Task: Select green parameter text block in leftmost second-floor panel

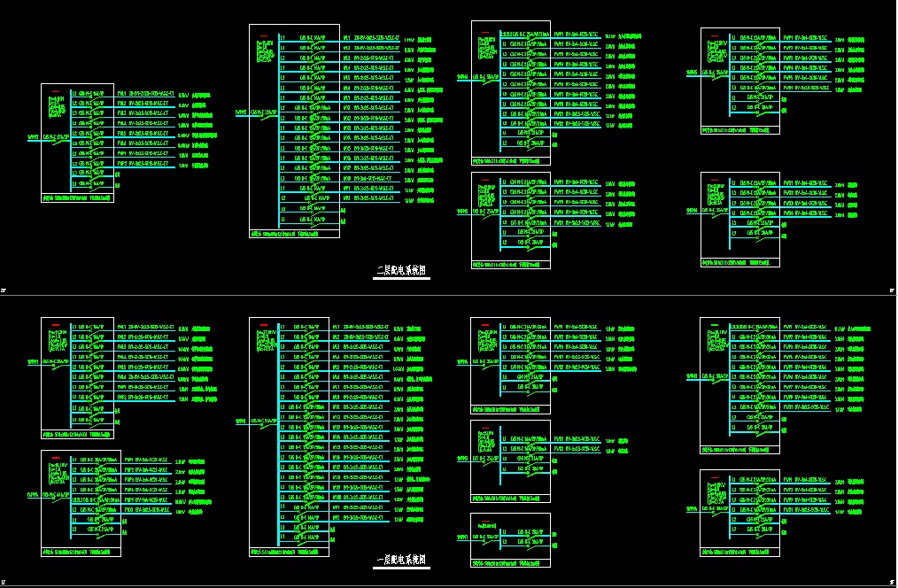Action: coord(56,106)
